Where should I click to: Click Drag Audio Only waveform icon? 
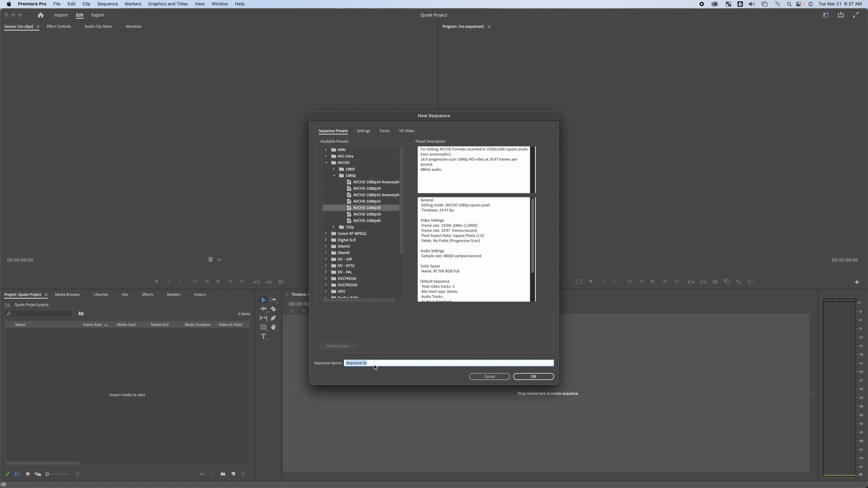click(219, 260)
